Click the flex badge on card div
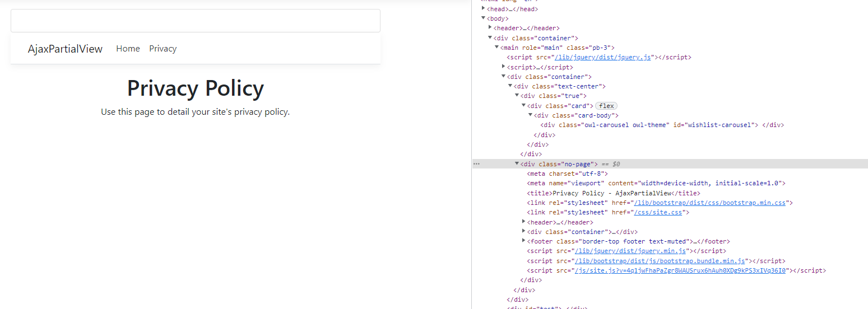868x309 pixels. coord(606,106)
